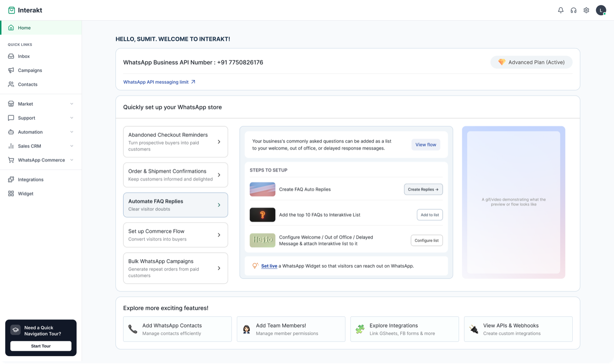Image resolution: width=614 pixels, height=364 pixels.
Task: Click the Market store icon
Action: pos(11,104)
